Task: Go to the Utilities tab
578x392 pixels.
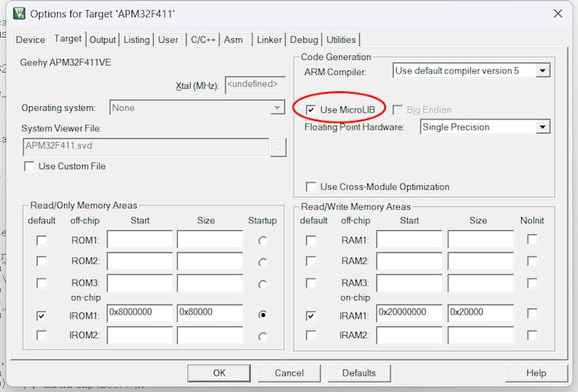Action: 341,40
